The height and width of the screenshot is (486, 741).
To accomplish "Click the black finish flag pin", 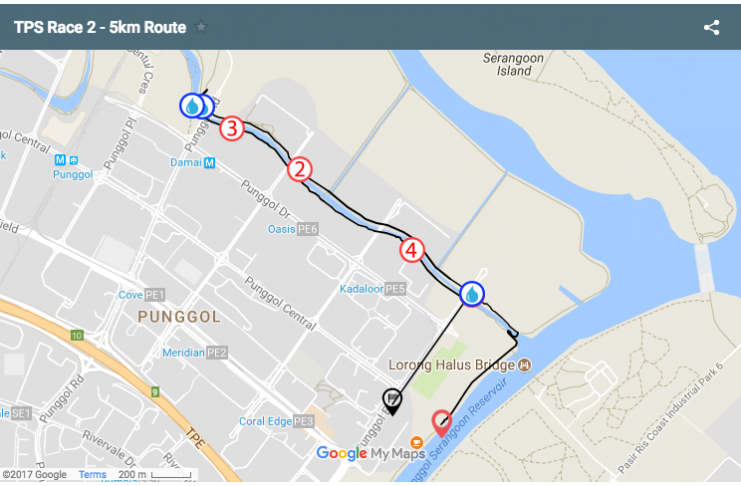I will (x=392, y=402).
